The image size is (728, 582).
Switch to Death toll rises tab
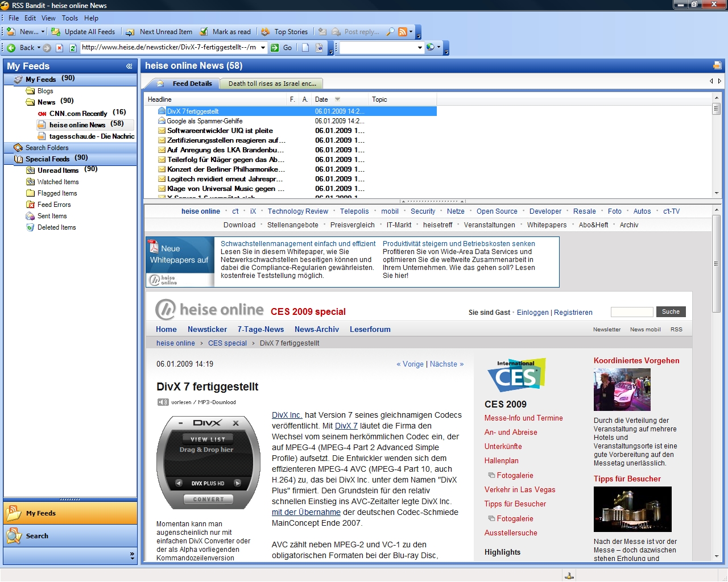point(272,84)
